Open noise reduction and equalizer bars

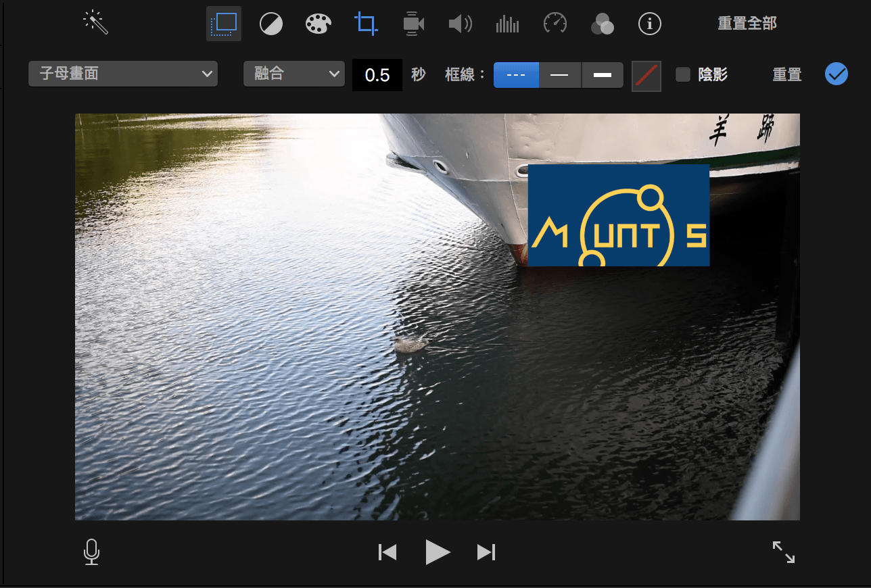tap(508, 24)
